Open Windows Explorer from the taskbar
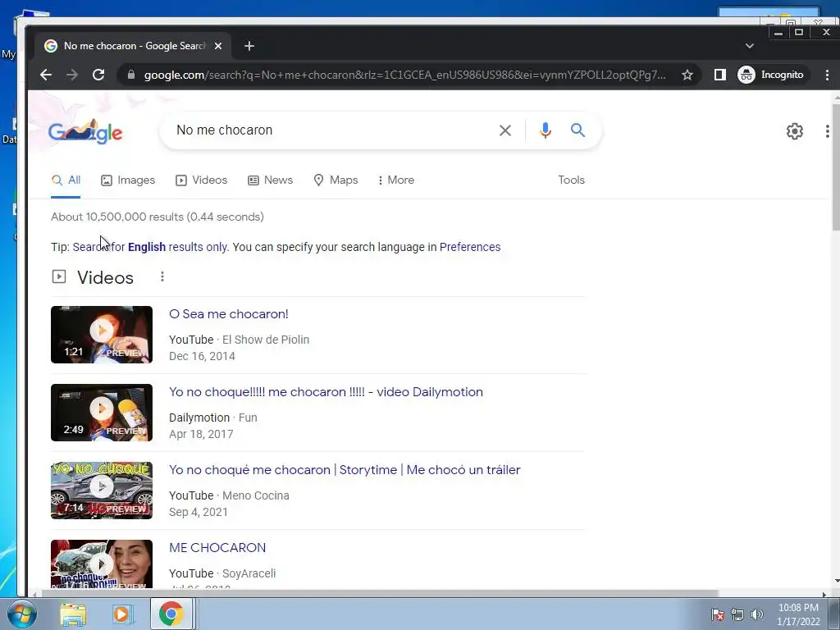Viewport: 840px width, 630px height. pyautogui.click(x=73, y=614)
